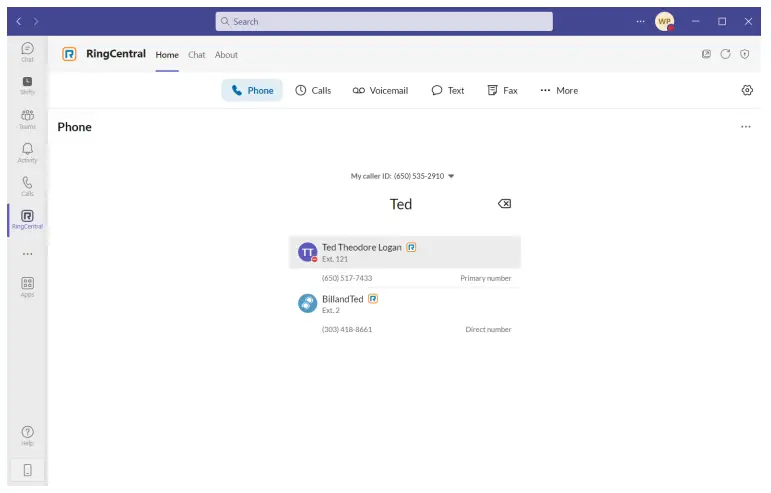The image size is (771, 493).
Task: Open Apps store in sidebar
Action: coord(28,287)
